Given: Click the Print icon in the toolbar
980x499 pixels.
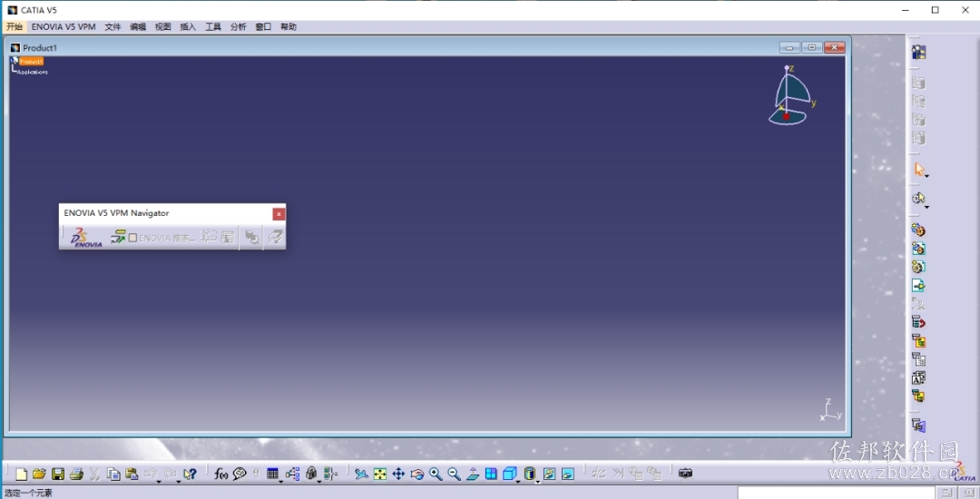Looking at the screenshot, I should click(x=76, y=474).
